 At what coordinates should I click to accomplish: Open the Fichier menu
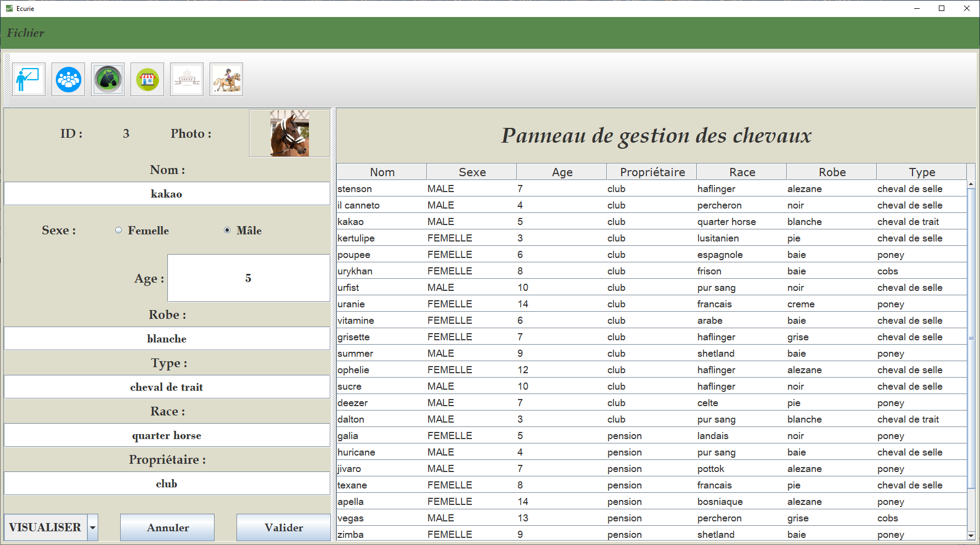point(25,33)
